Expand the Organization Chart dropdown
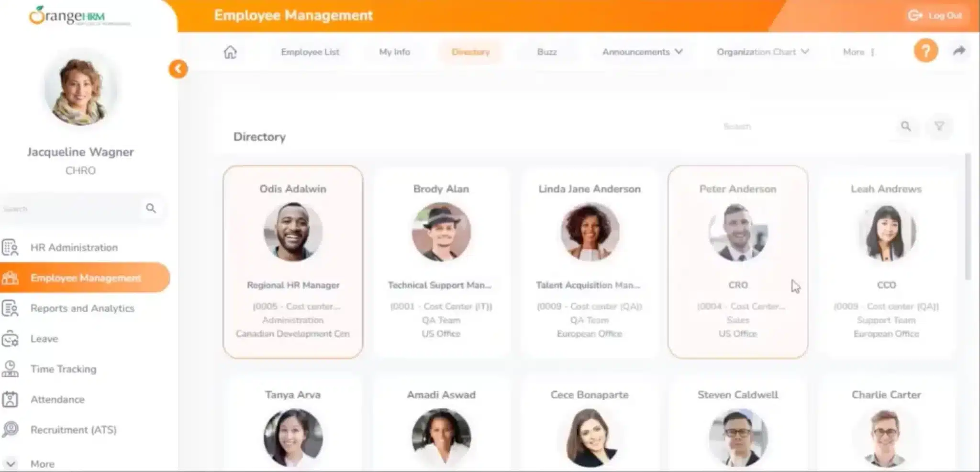Viewport: 980px width, 472px height. coord(763,52)
